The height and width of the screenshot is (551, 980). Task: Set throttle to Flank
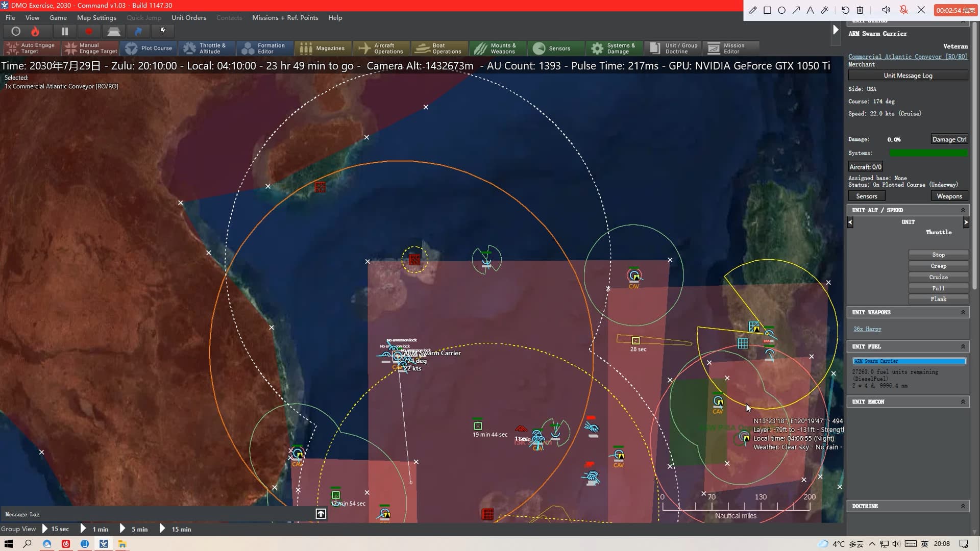[938, 299]
